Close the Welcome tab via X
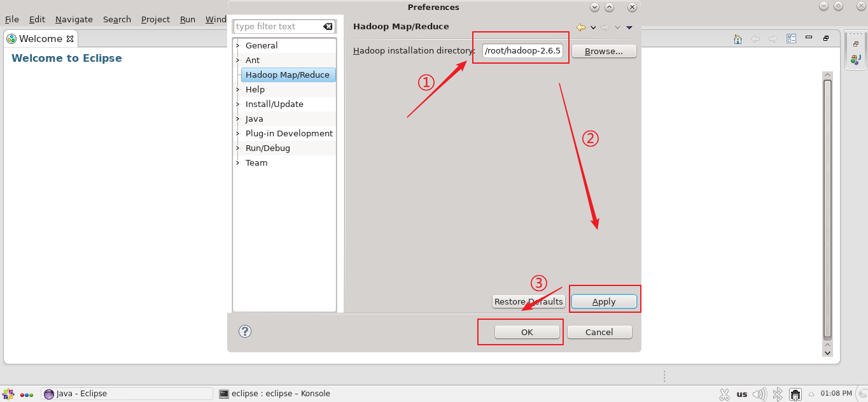Image resolution: width=868 pixels, height=402 pixels. pos(70,39)
